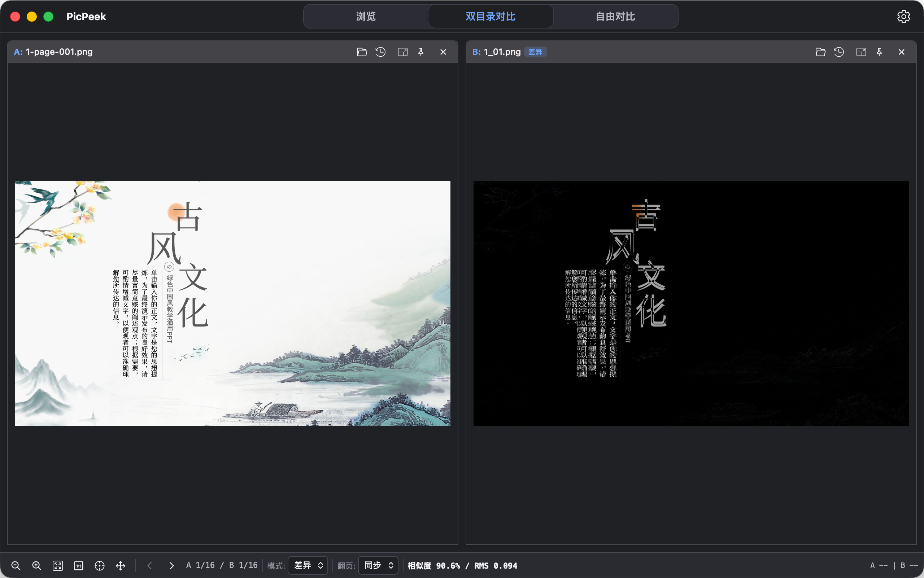Zoom out with magnifier minus
924x578 pixels.
coord(16,565)
